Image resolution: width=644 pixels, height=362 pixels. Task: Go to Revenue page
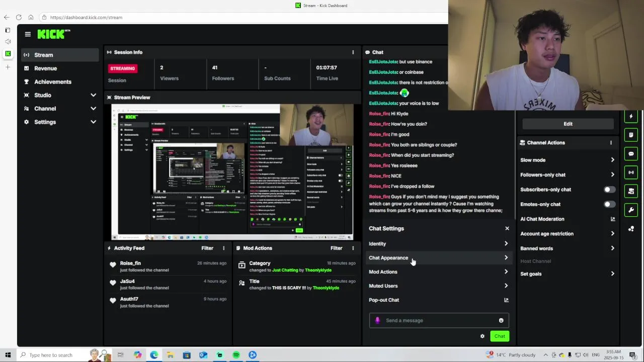click(x=60, y=68)
